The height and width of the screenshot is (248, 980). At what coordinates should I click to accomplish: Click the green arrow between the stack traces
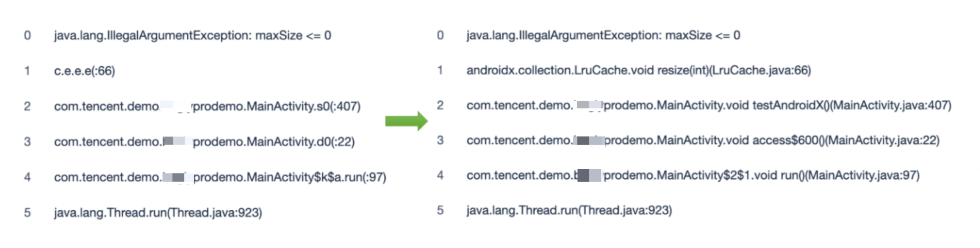406,121
